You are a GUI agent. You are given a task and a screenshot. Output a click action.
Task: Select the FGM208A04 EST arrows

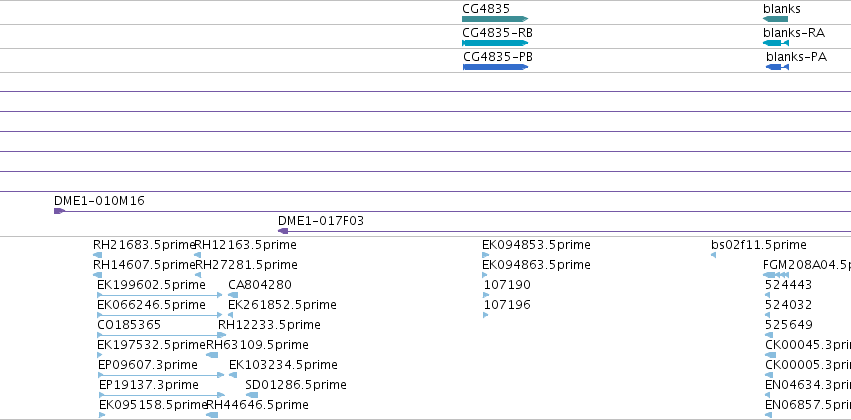(776, 275)
